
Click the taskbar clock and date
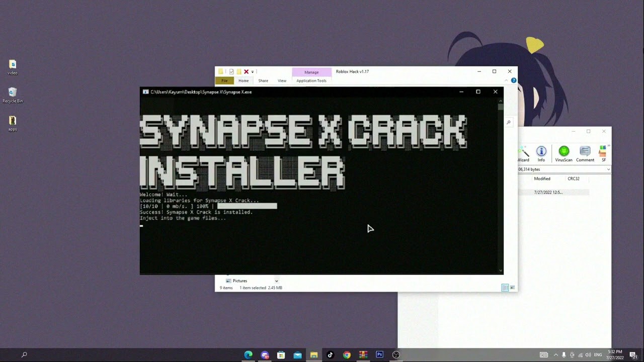(616, 355)
